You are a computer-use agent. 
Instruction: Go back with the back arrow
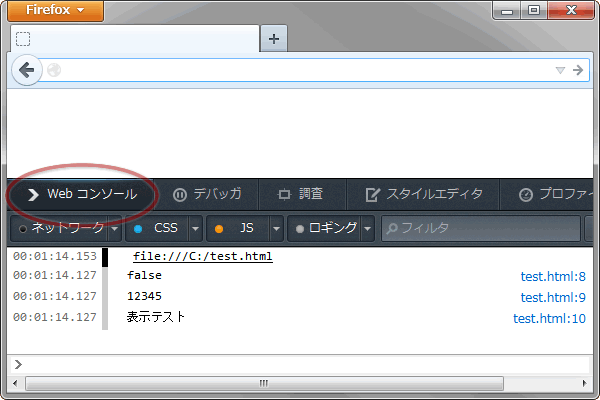point(26,70)
